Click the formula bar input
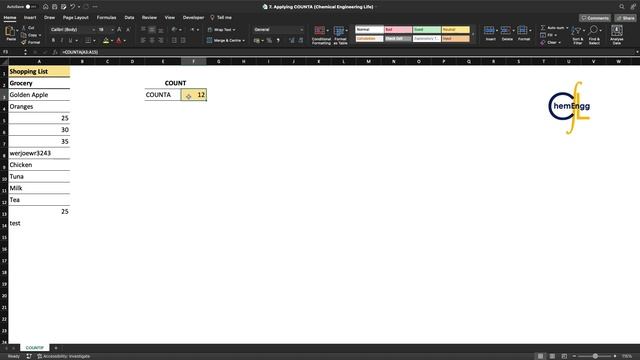This screenshot has height=360, width=640. click(347, 52)
